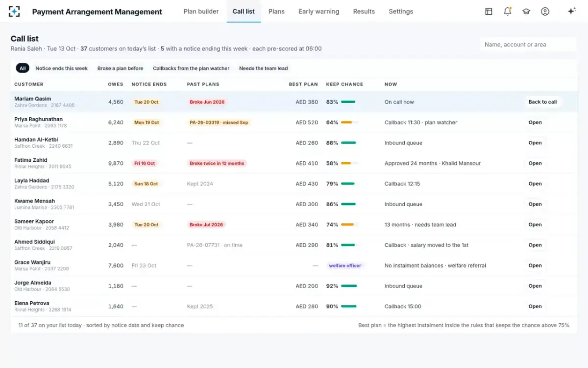This screenshot has width=588, height=368.
Task: Click Jorge Almeida's 92% keep chance bar
Action: (x=349, y=286)
